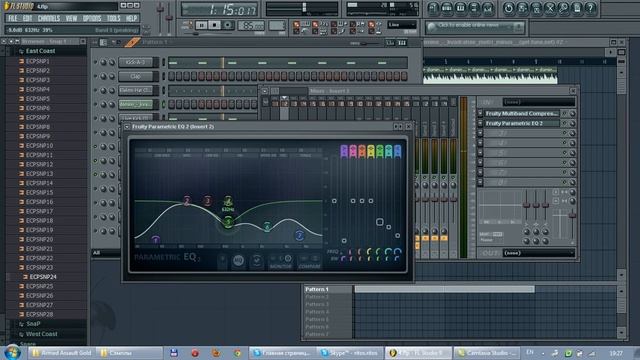Toggle mute LED on Clap channel
This screenshot has width=640, height=360.
click(96, 76)
